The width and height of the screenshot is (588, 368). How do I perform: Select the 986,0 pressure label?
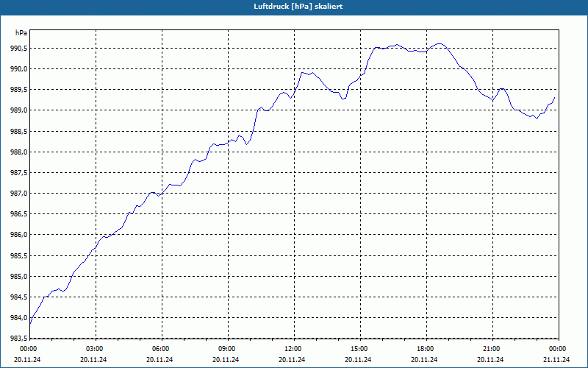pyautogui.click(x=18, y=235)
